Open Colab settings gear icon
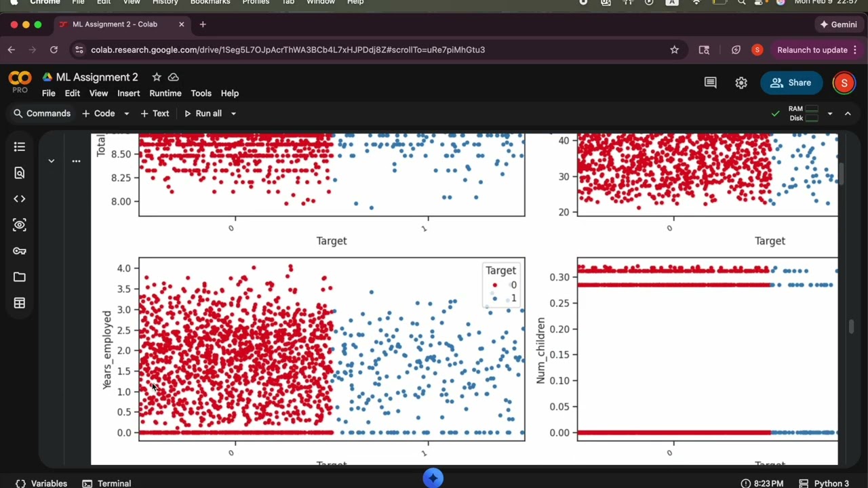This screenshot has width=868, height=488. coord(741,83)
